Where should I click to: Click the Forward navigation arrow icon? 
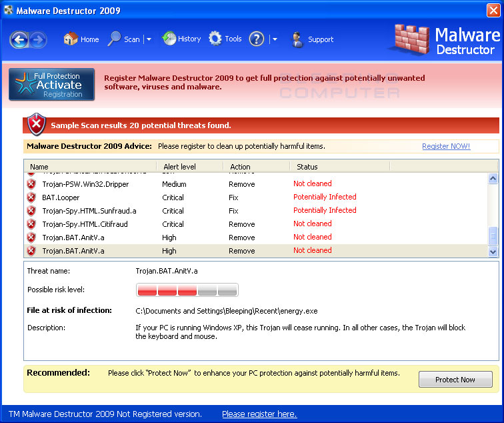38,40
